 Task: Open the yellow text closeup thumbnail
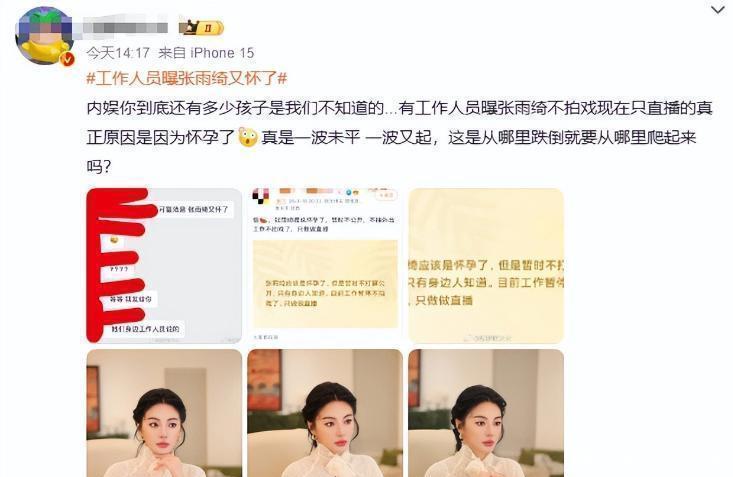486,266
